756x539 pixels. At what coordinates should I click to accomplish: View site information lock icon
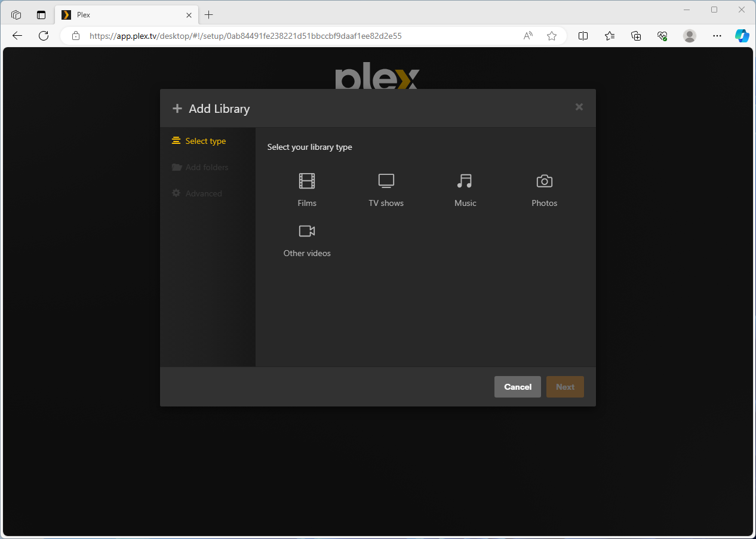click(75, 36)
